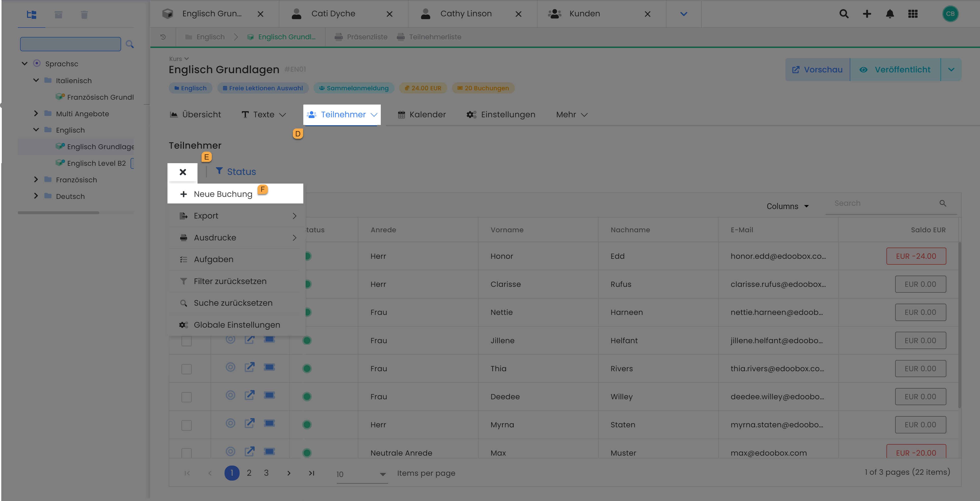Open the Einstellungen tab
980x501 pixels.
501,114
